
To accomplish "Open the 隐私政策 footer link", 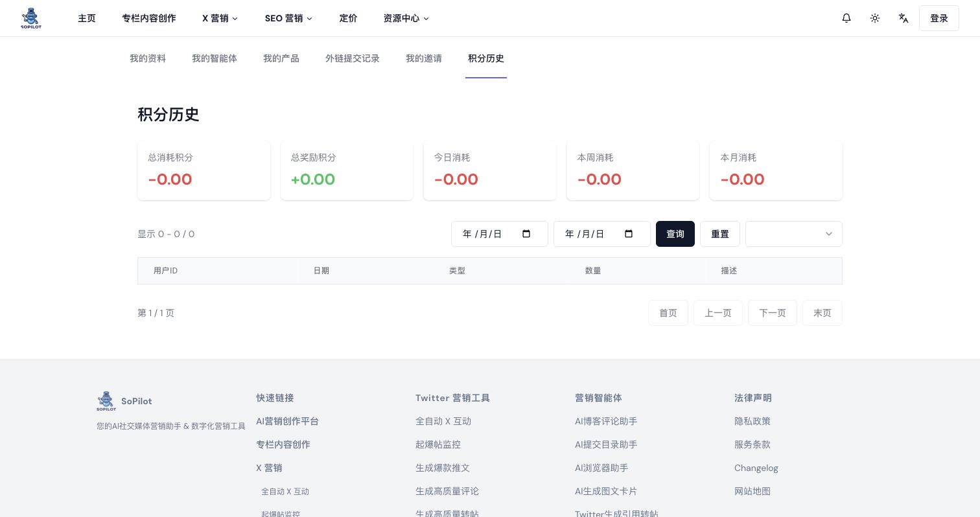I will coord(752,421).
